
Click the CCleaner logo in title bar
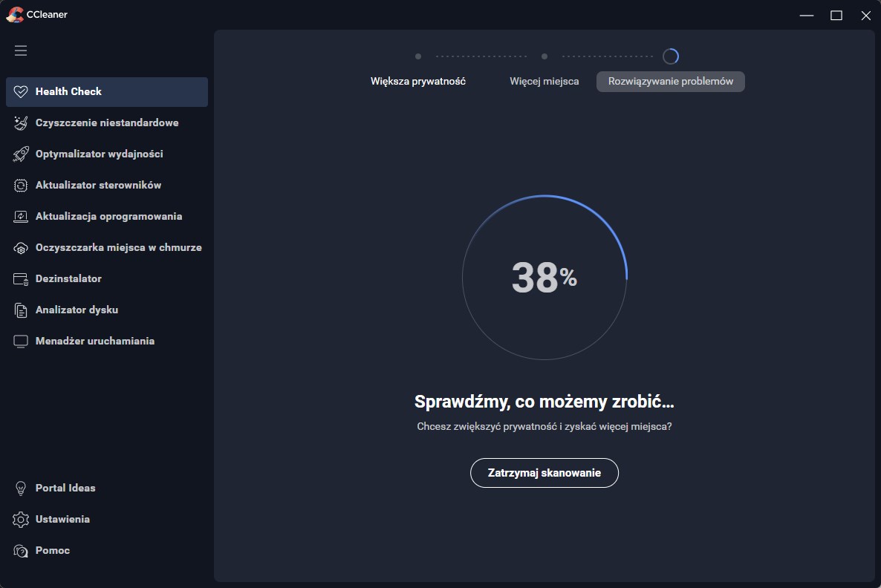tap(14, 14)
